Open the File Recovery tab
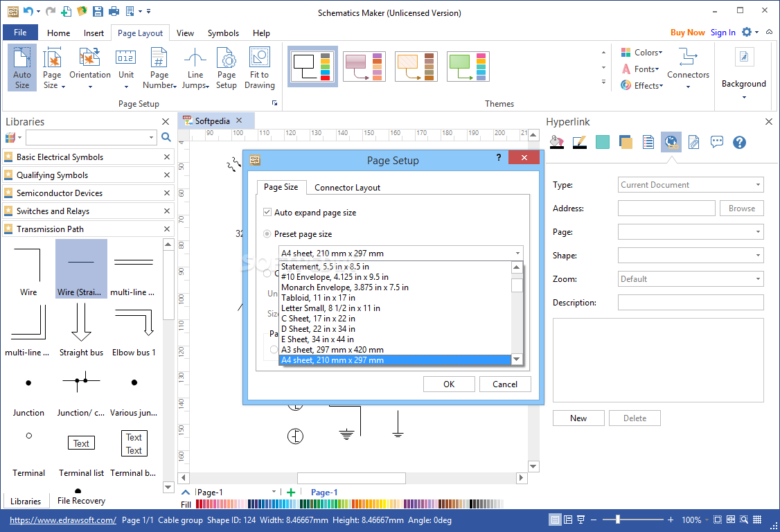Viewport: 780px width, 532px height. pos(81,501)
